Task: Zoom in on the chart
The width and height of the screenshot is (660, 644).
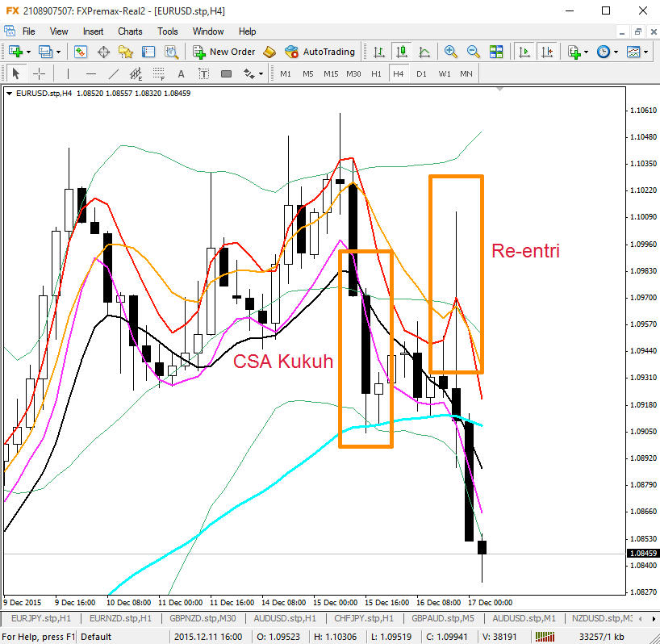Action: (x=451, y=52)
